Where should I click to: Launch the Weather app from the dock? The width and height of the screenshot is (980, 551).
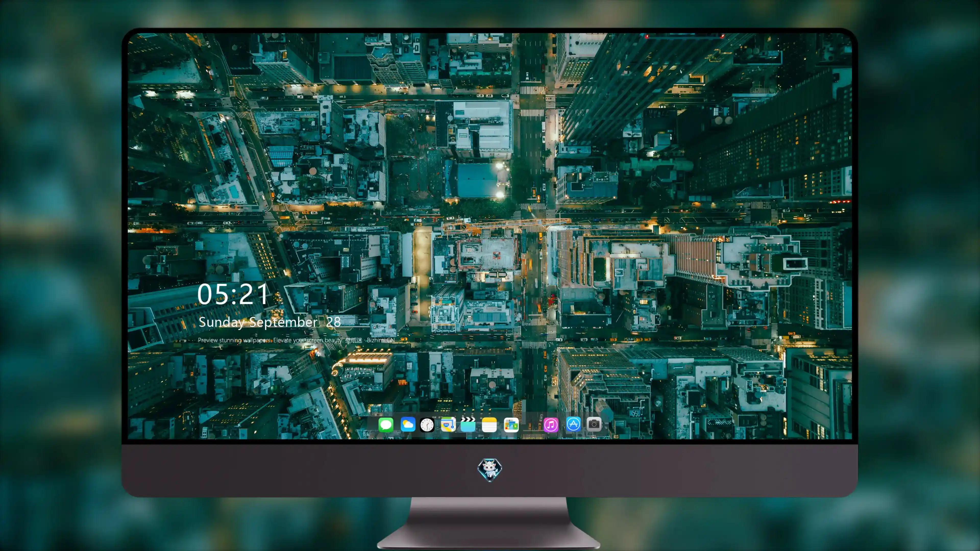pyautogui.click(x=408, y=424)
